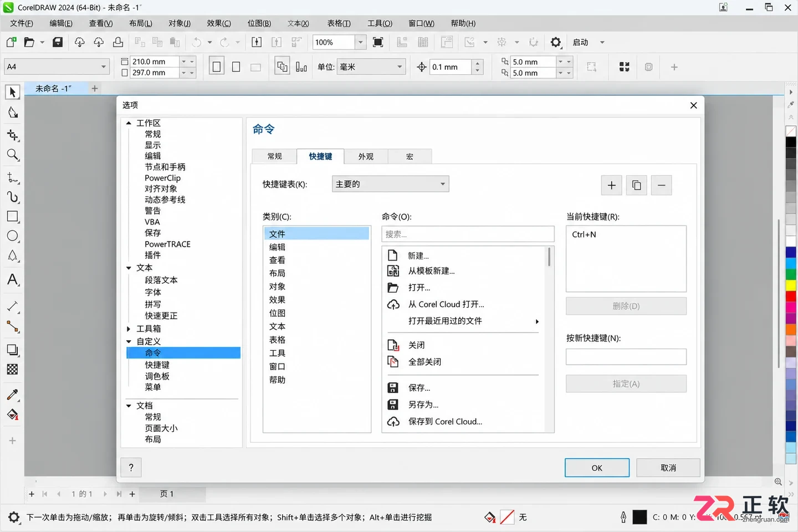Select the Zoom magnifier tool
798x532 pixels.
[12, 155]
